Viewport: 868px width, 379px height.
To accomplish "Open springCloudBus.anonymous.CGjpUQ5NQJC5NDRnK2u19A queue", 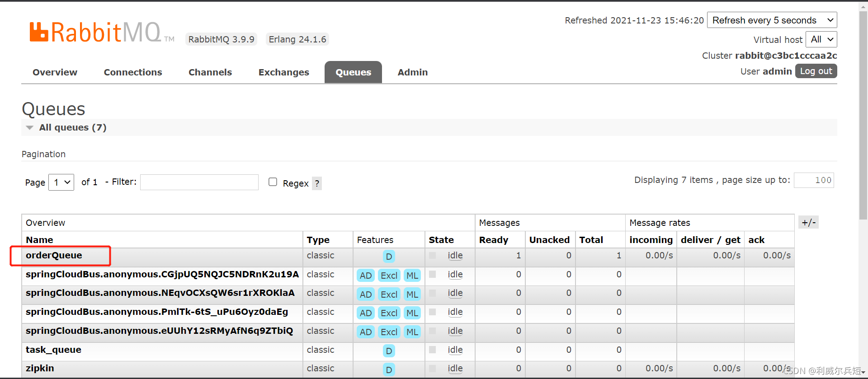I will tap(162, 274).
